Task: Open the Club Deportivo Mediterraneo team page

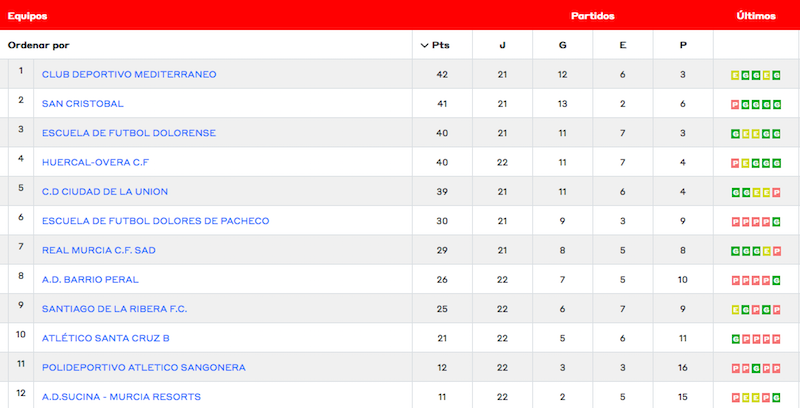Action: [x=128, y=75]
